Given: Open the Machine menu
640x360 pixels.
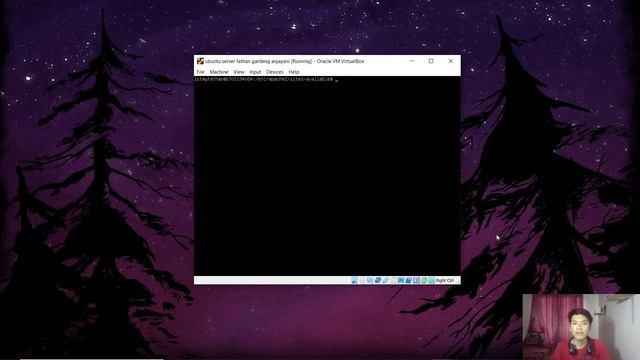Looking at the screenshot, I should (x=219, y=72).
